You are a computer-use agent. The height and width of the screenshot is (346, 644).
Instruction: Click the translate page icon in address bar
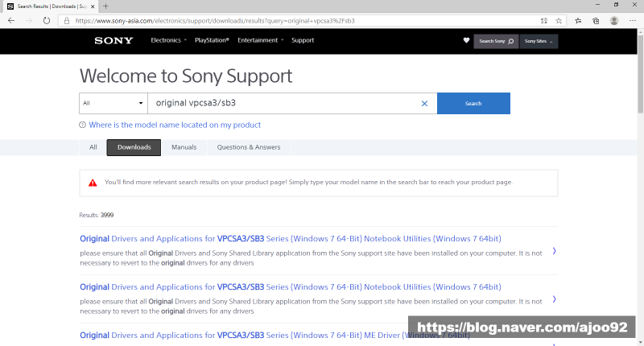(544, 21)
